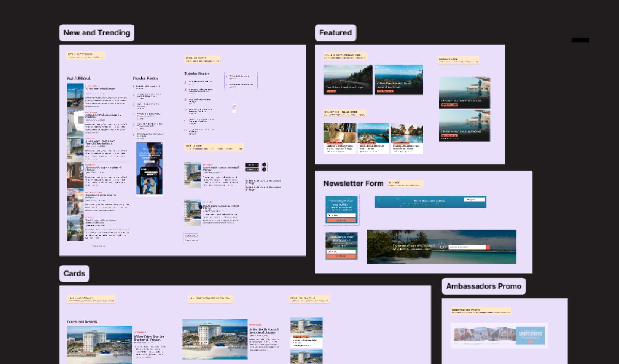This screenshot has height=364, width=619.
Task: Select the Featured section label
Action: pos(335,33)
